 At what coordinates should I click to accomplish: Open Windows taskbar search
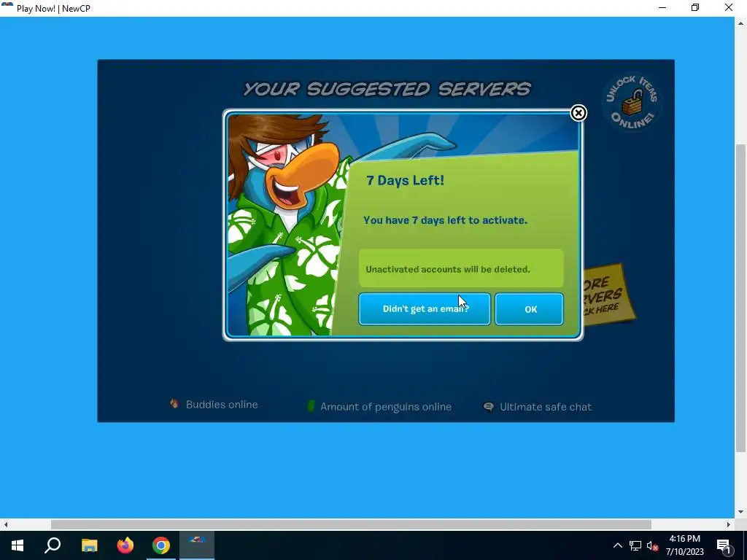pos(53,545)
